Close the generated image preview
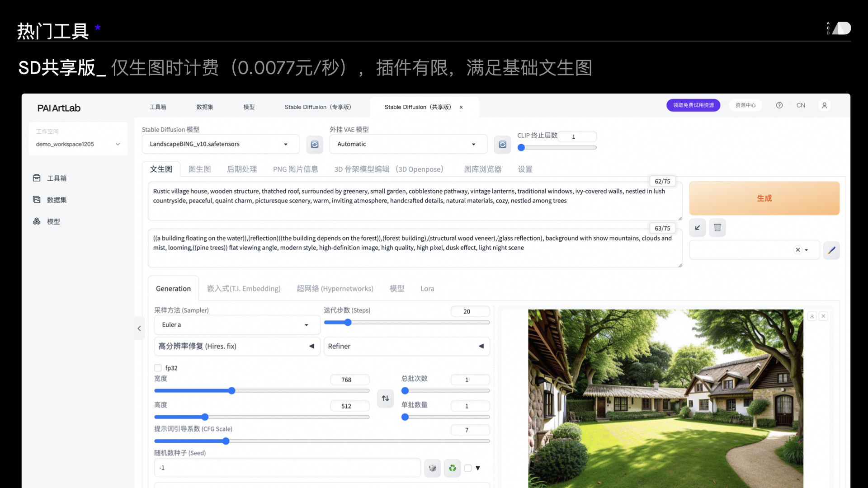This screenshot has width=868, height=488. (824, 316)
